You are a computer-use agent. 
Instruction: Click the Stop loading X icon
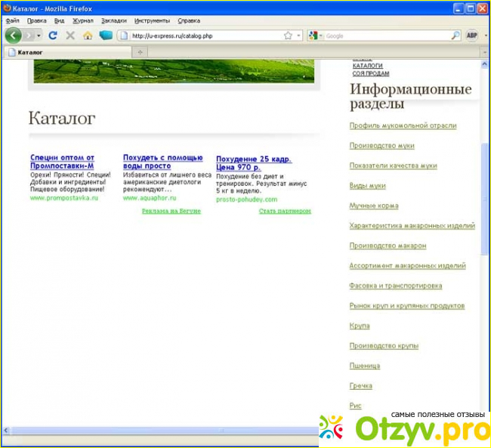(70, 36)
